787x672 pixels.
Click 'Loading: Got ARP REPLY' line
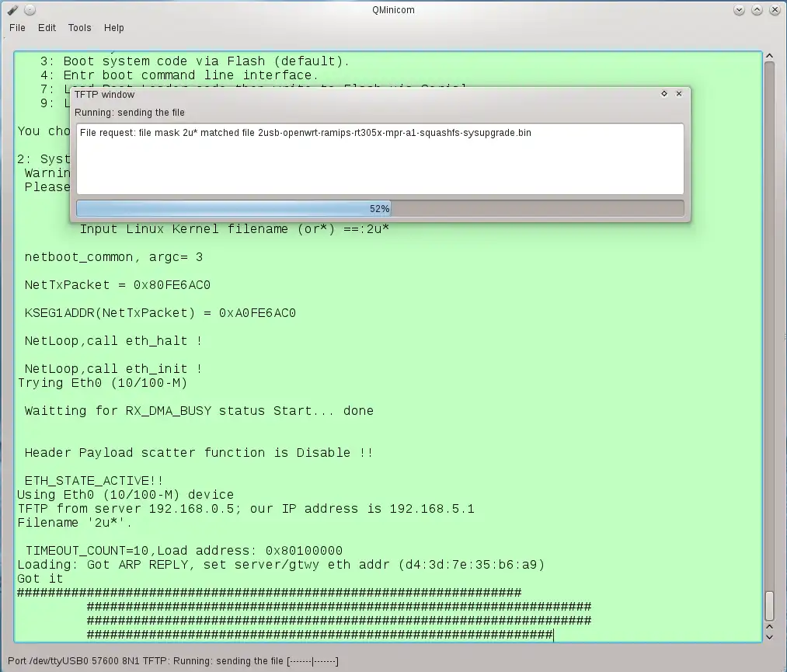point(281,565)
